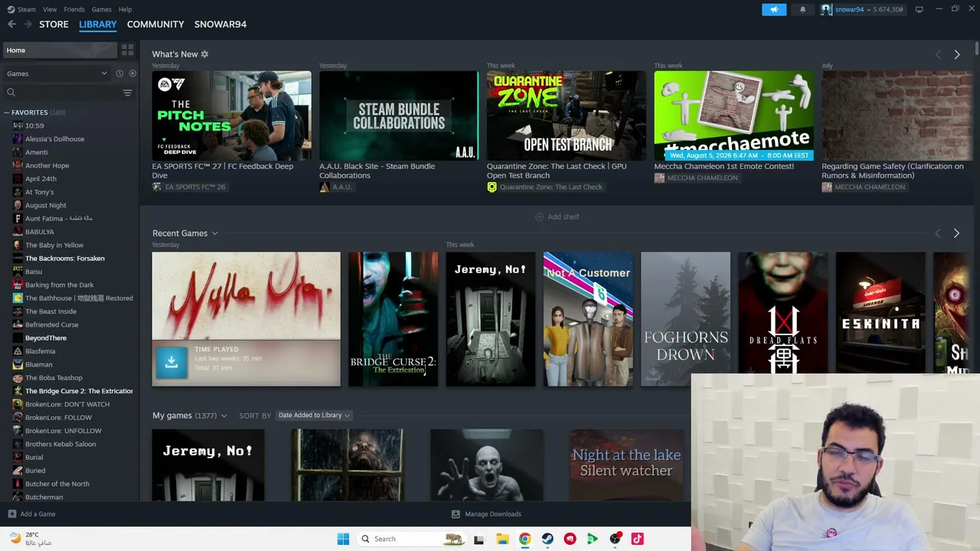Open the Not A Customer game card
Image resolution: width=980 pixels, height=551 pixels.
588,319
